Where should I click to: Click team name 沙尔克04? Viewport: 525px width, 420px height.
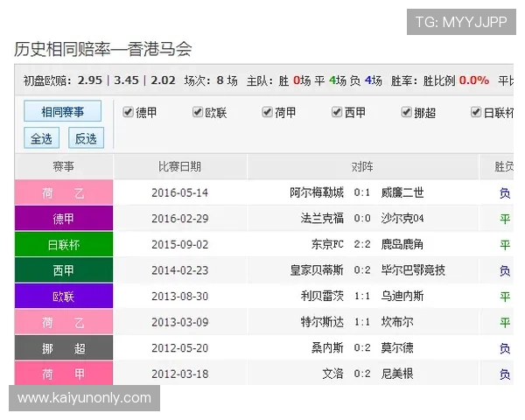point(402,219)
